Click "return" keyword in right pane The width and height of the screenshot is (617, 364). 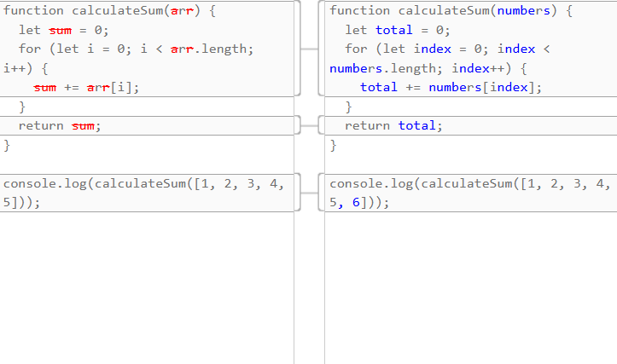coord(367,126)
